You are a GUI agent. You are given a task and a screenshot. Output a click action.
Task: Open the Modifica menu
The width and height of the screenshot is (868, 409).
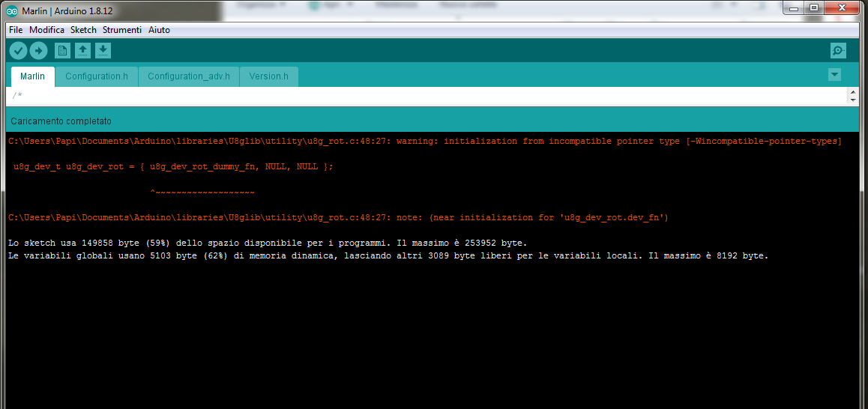point(46,30)
